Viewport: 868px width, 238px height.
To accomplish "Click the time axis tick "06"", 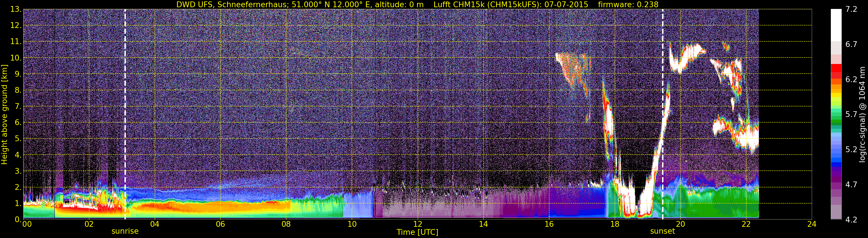I will tap(220, 224).
